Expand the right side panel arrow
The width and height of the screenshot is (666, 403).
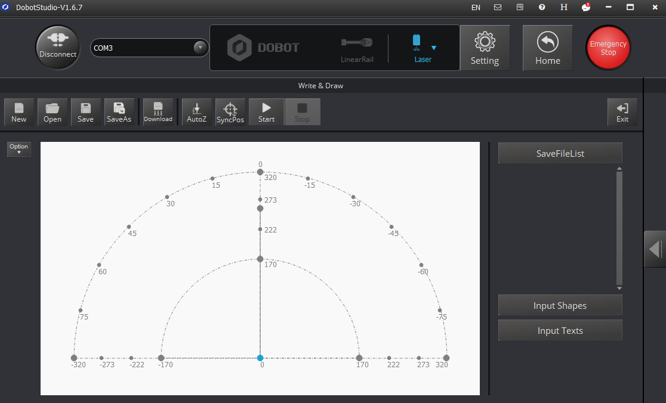point(655,248)
